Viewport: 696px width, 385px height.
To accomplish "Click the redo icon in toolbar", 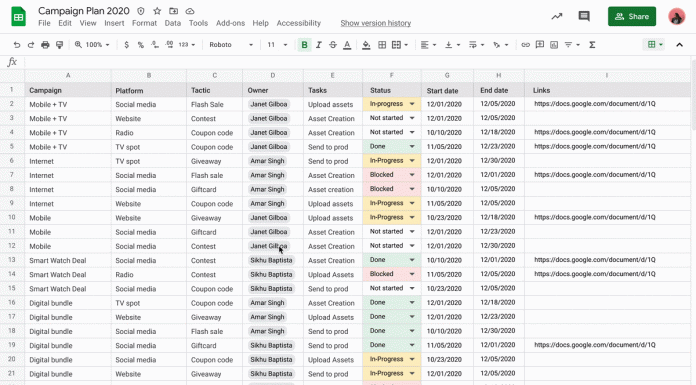I will 31,45.
